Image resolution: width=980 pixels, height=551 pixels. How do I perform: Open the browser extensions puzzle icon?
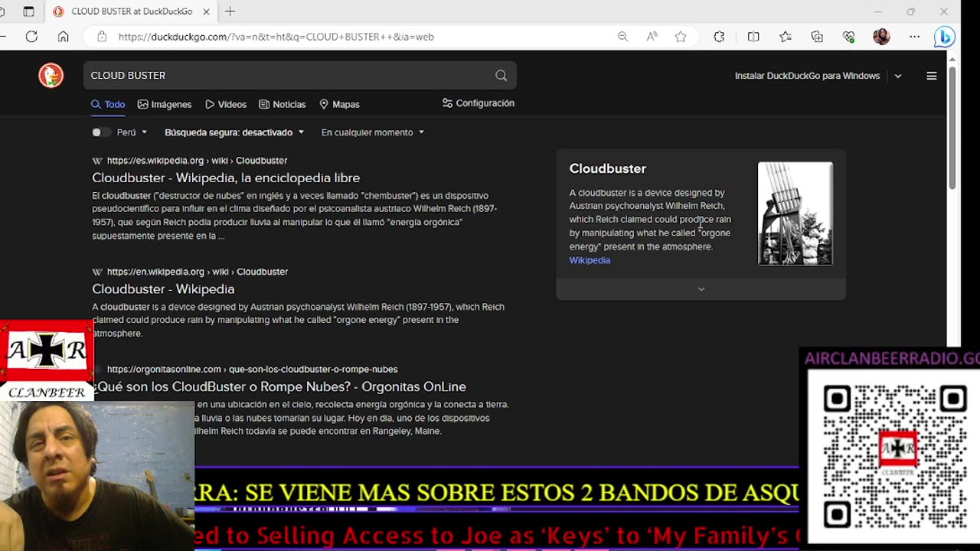click(719, 37)
